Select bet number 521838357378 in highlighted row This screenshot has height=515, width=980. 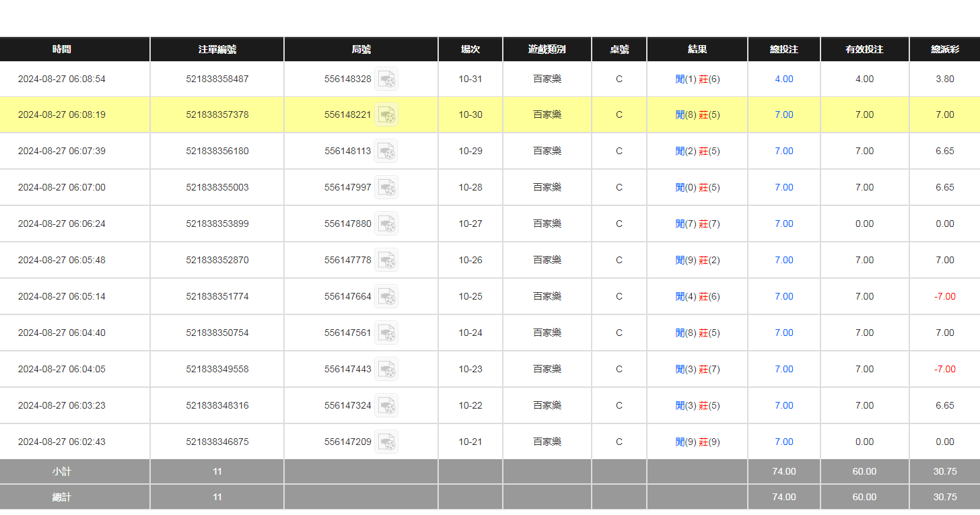(x=217, y=115)
